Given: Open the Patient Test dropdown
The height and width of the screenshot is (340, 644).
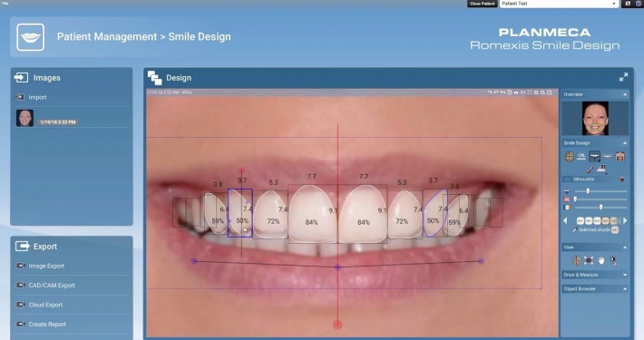Looking at the screenshot, I should tap(559, 4).
